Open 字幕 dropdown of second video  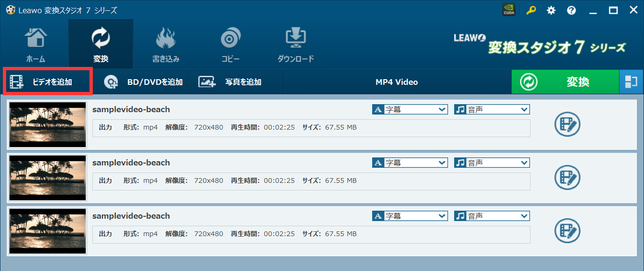click(410, 163)
